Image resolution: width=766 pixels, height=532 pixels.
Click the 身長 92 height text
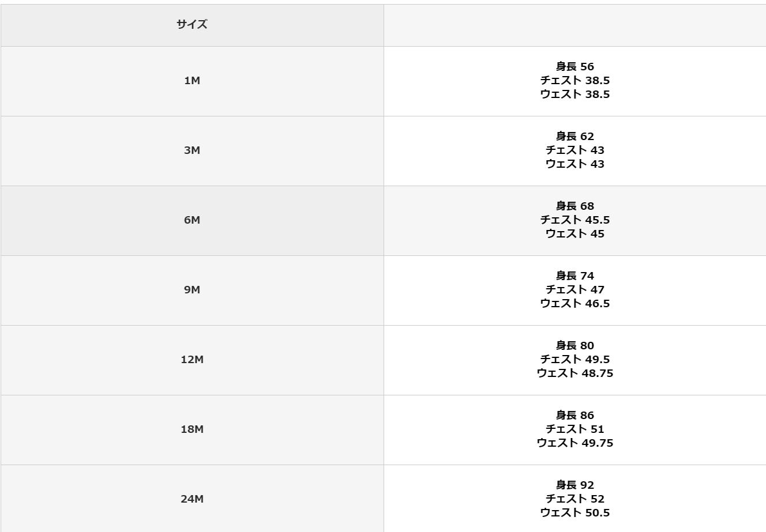tap(574, 485)
